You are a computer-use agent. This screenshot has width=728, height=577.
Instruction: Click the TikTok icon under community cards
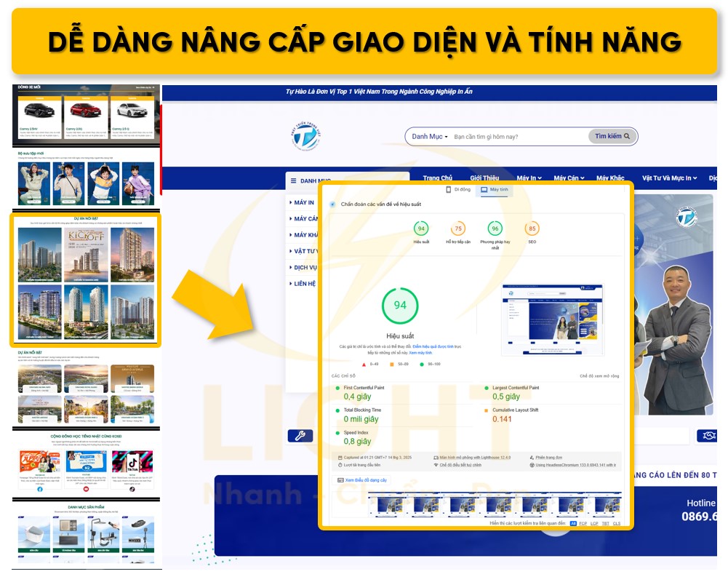coord(132,489)
